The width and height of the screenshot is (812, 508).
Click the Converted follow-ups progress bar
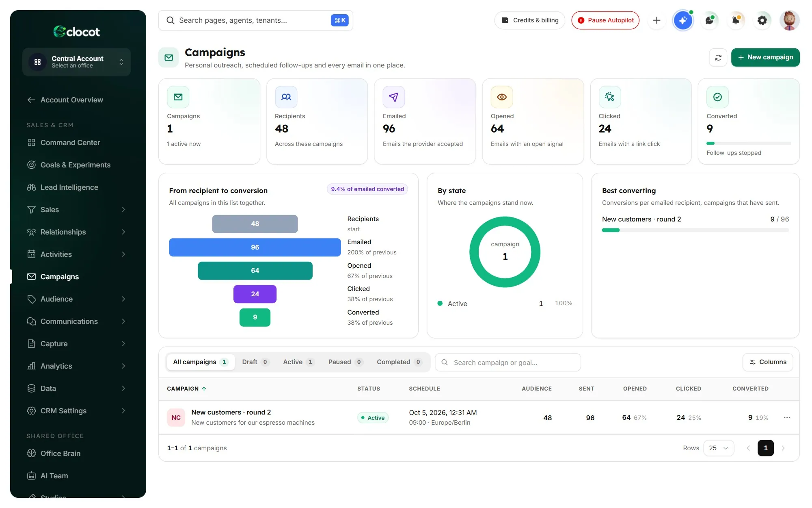pos(748,143)
